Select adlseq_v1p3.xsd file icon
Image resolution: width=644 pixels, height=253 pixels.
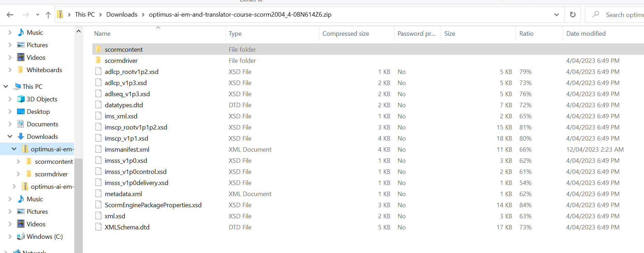[98, 93]
